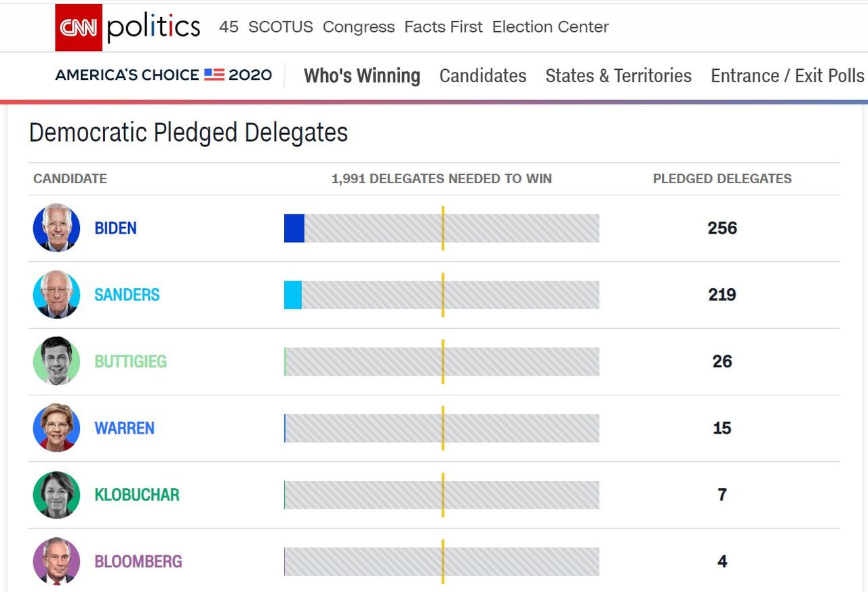This screenshot has width=868, height=592.
Task: Click Sanders' portrait photo
Action: [x=57, y=294]
